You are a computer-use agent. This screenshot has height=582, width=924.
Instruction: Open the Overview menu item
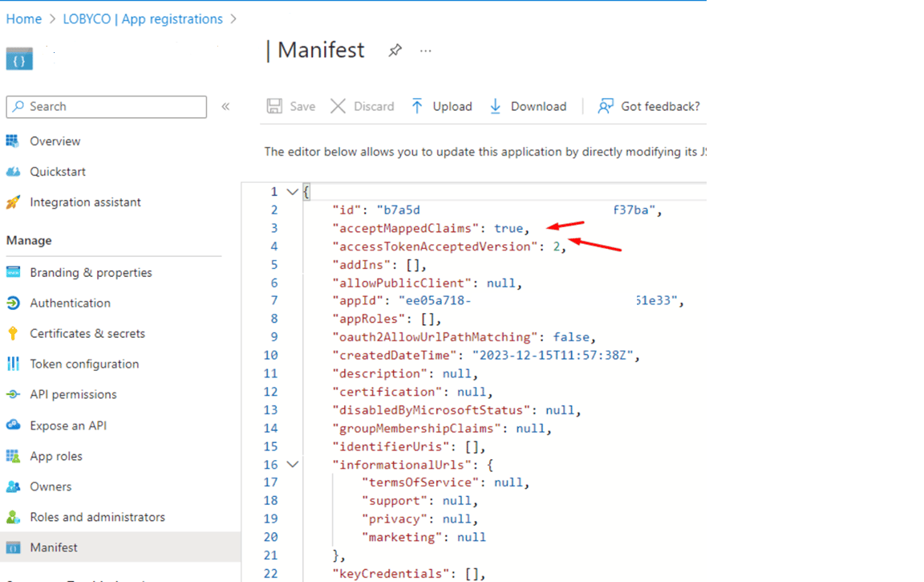55,141
